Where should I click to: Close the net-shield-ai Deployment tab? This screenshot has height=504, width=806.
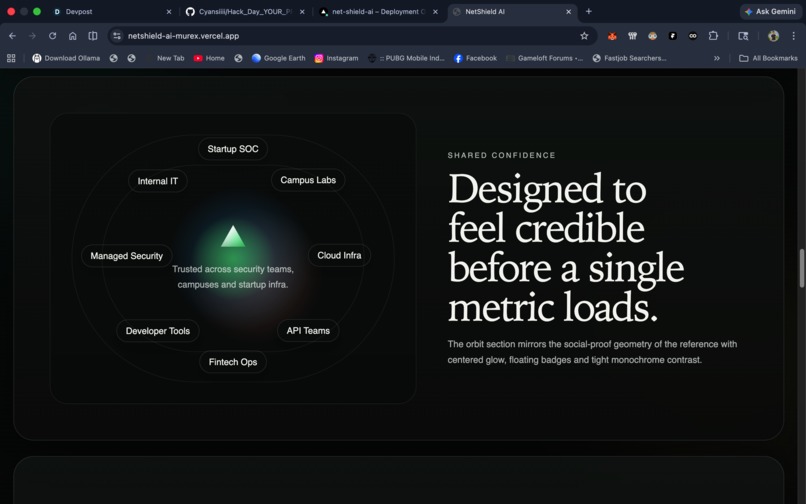click(x=435, y=12)
